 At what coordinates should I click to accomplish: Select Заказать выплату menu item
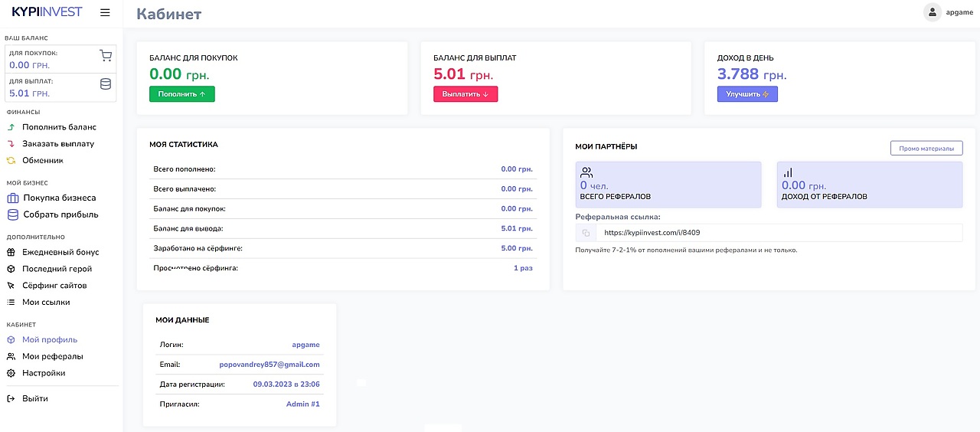click(x=58, y=144)
